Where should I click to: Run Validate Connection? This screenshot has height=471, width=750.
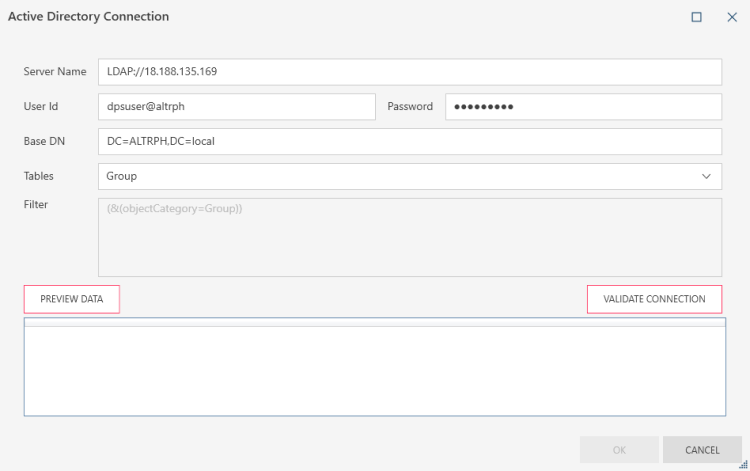coord(654,299)
